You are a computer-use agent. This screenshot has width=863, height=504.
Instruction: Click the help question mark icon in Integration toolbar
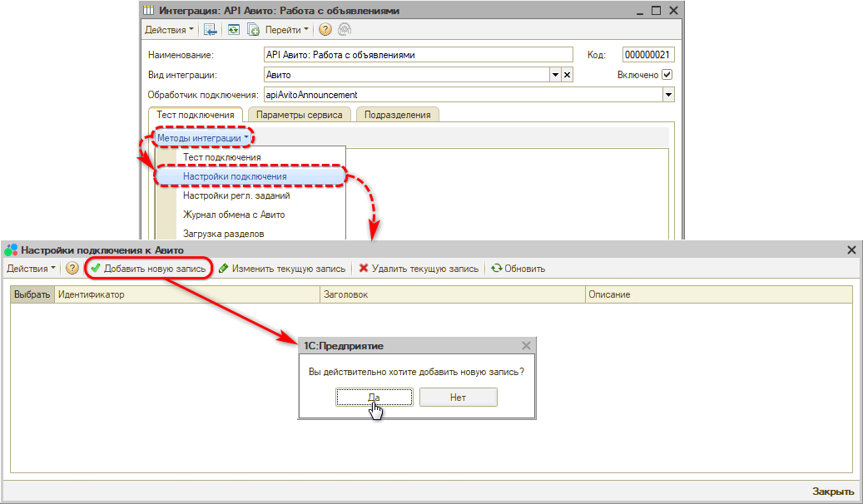point(325,30)
